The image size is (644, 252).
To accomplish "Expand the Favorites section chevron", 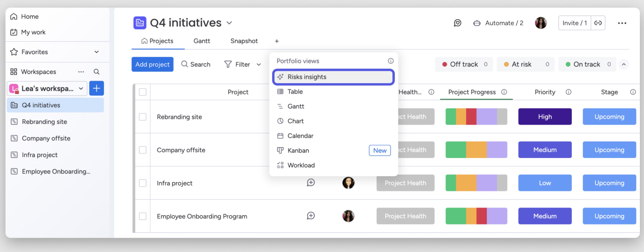I will pos(96,52).
